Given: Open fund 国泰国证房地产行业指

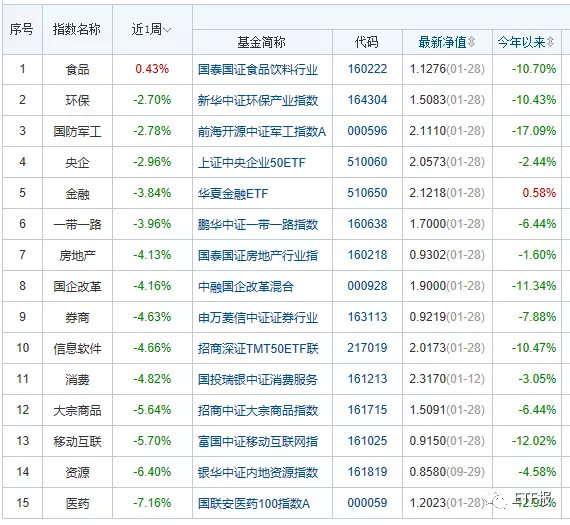Looking at the screenshot, I should tap(258, 255).
